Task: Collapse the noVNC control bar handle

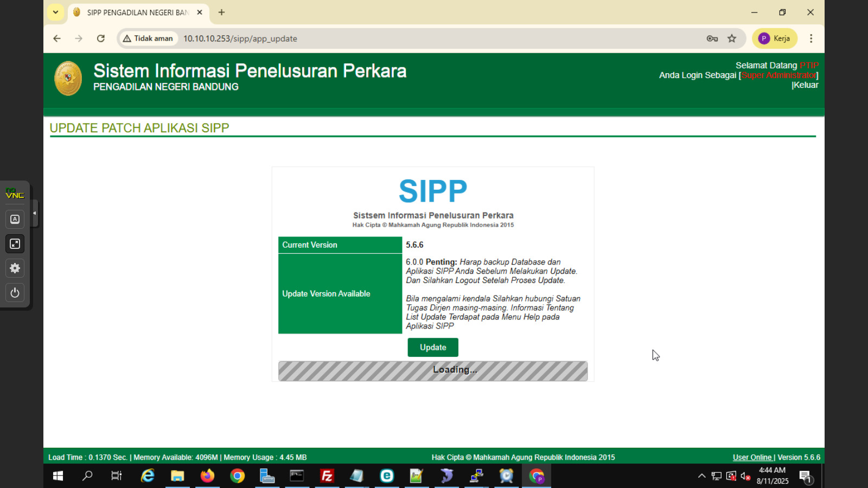Action: coord(35,213)
